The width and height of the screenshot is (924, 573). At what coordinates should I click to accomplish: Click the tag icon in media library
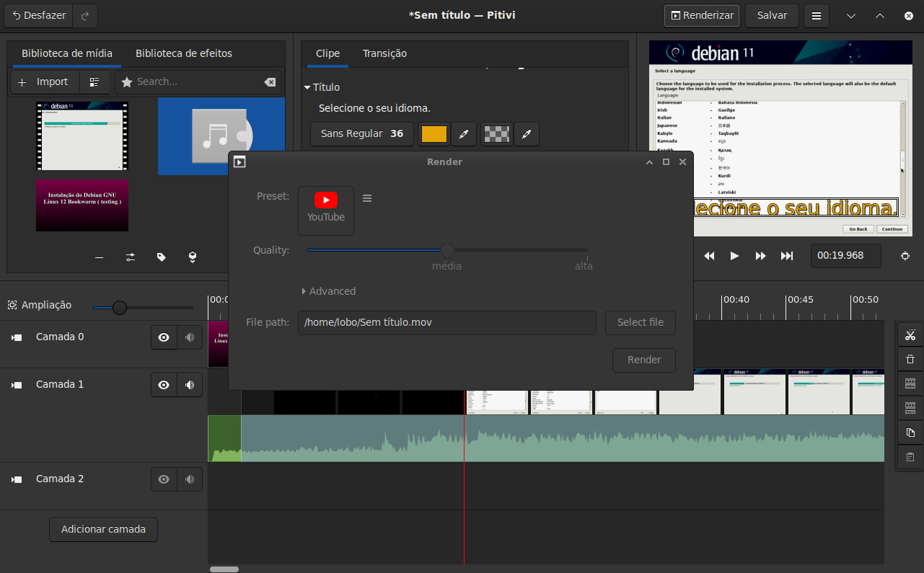point(162,257)
